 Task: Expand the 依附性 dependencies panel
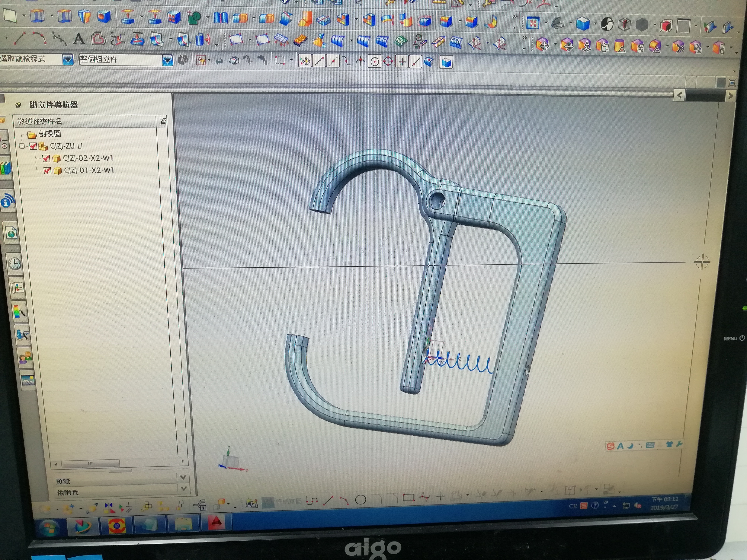[184, 488]
